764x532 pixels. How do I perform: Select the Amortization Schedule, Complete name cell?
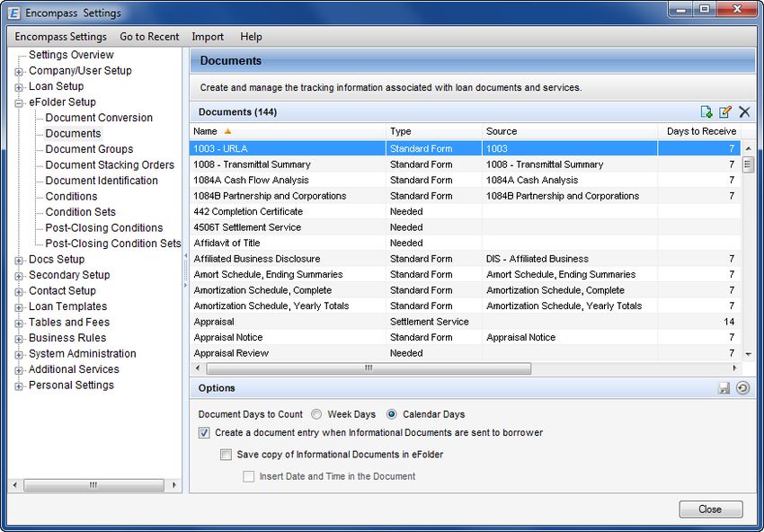[x=288, y=290]
